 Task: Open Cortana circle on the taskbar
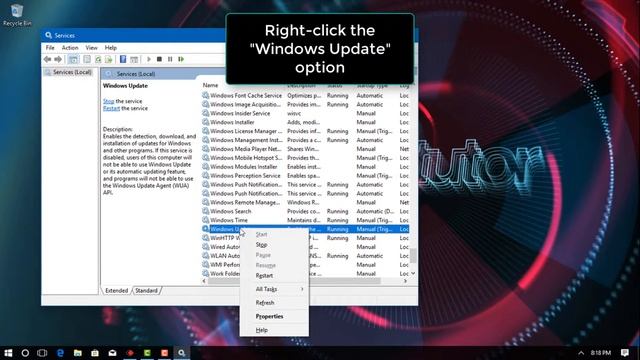coord(25,353)
